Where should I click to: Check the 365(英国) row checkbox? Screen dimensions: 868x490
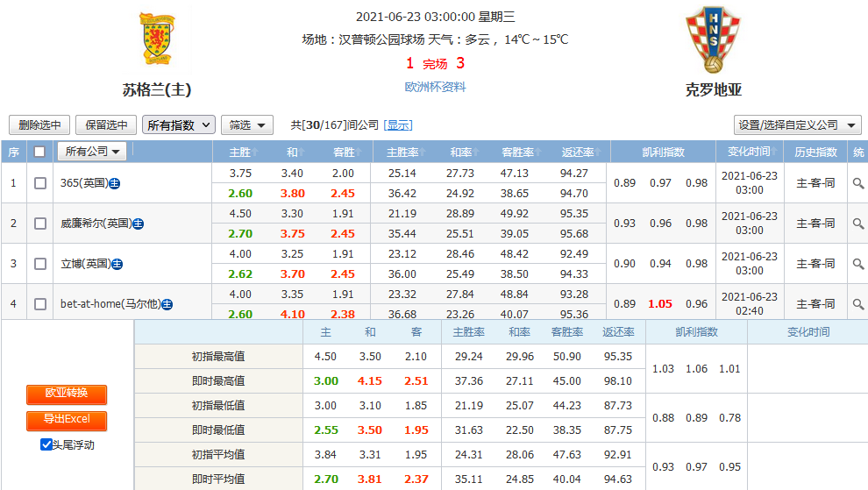point(39,183)
